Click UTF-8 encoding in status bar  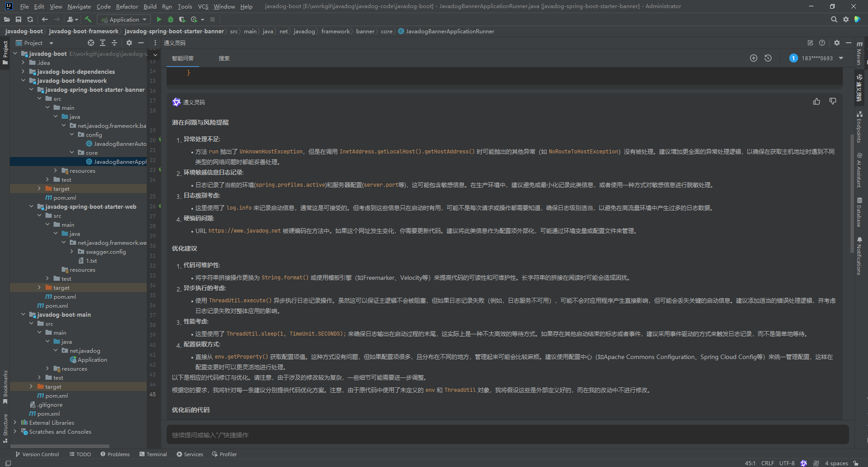[x=787, y=463]
